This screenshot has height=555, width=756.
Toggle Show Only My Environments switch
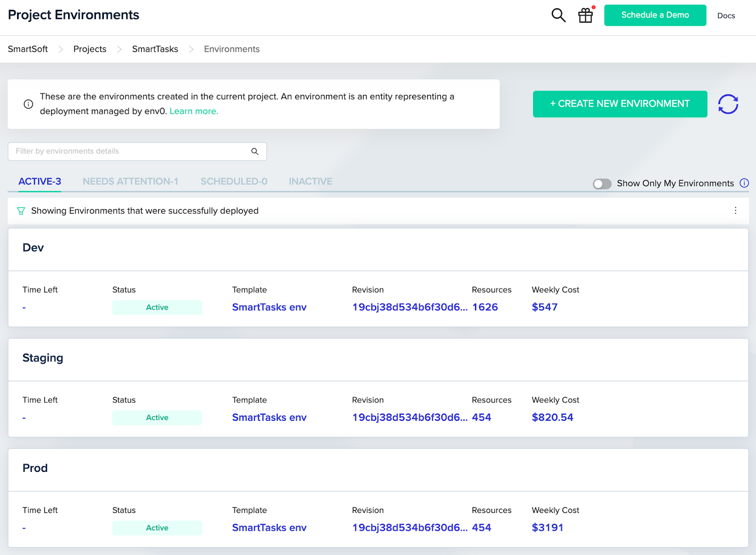pos(602,184)
